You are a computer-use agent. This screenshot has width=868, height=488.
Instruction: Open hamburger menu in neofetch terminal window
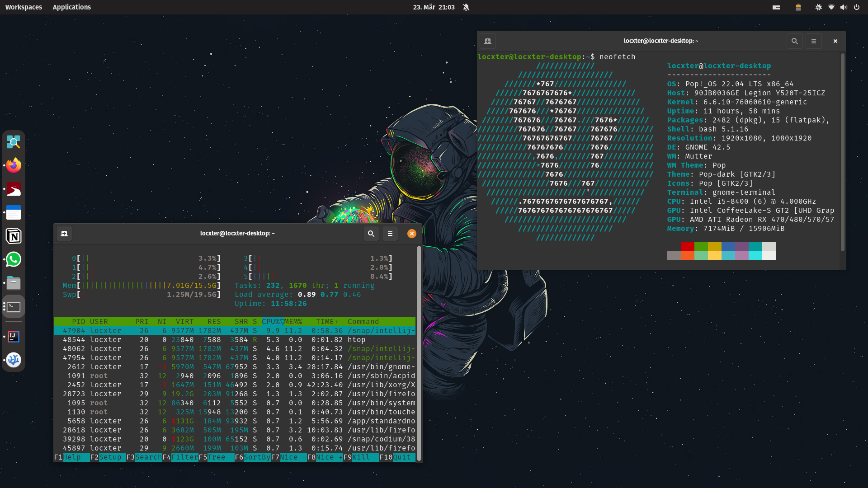pyautogui.click(x=814, y=41)
